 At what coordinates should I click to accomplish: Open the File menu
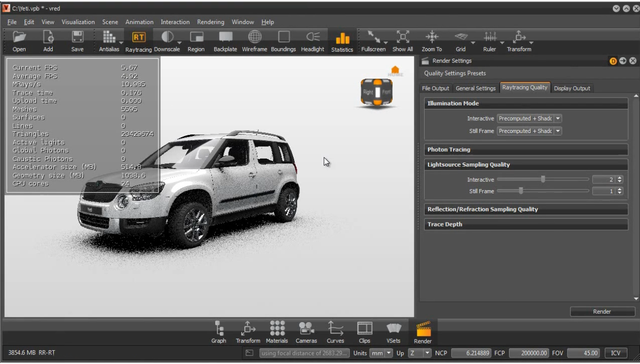(12, 22)
